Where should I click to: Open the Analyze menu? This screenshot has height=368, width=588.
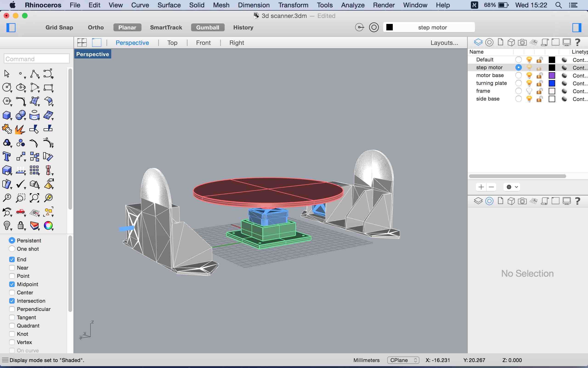point(353,5)
